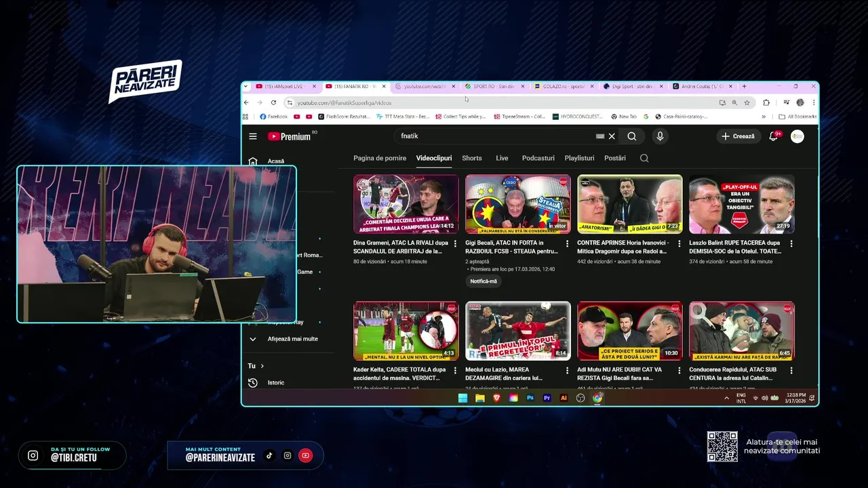868x488 pixels.
Task: Open the apps grid in bookmarks bar
Action: 246,117
